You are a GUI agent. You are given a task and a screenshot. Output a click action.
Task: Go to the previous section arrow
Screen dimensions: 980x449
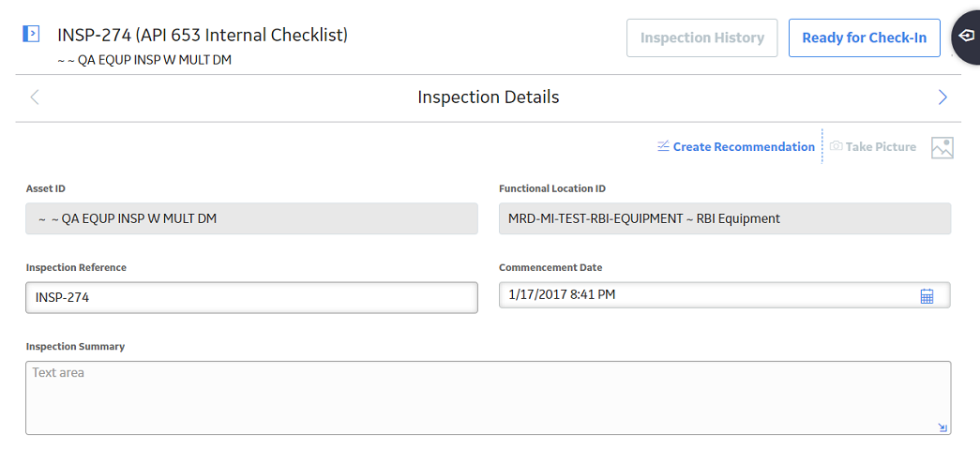point(35,97)
